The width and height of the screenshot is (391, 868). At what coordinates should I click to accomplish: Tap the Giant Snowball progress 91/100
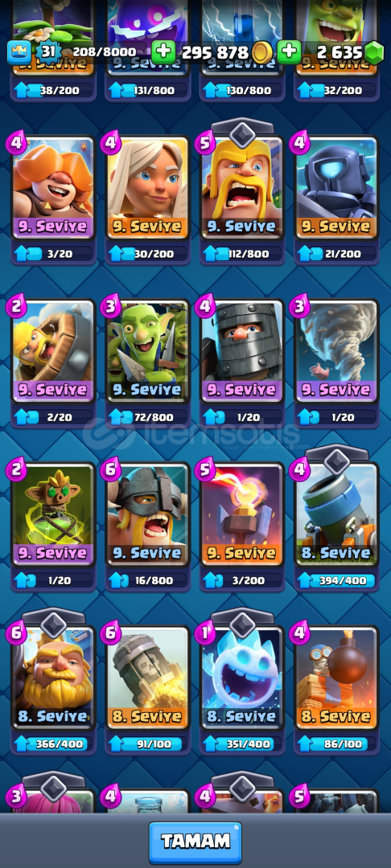147,744
